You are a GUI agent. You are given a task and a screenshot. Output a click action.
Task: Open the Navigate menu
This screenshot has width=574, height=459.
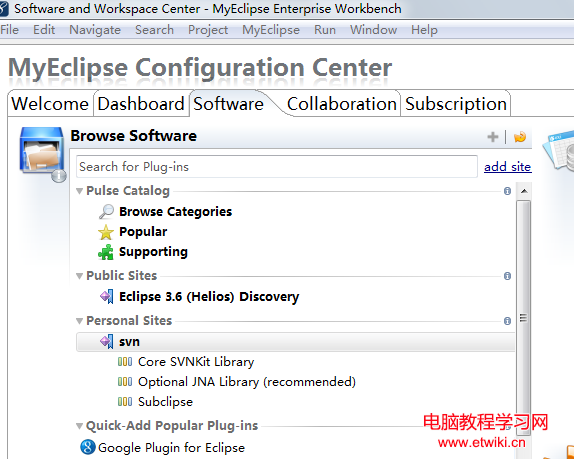tap(95, 30)
